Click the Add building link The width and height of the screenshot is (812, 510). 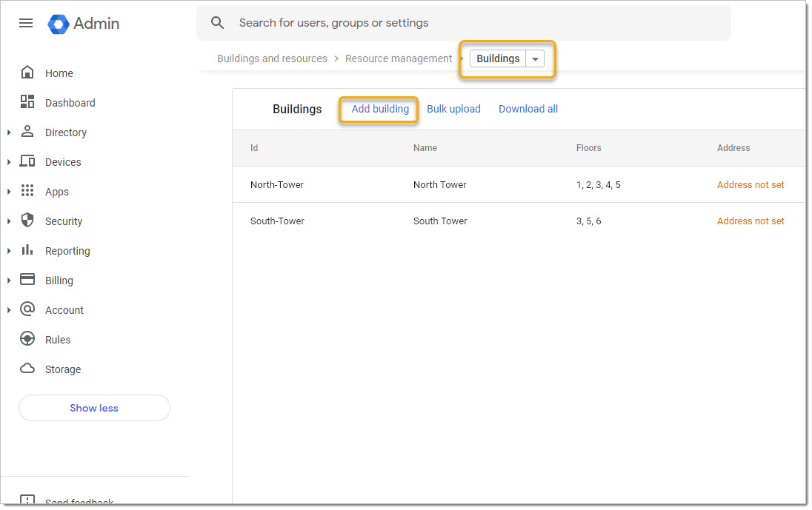click(380, 109)
